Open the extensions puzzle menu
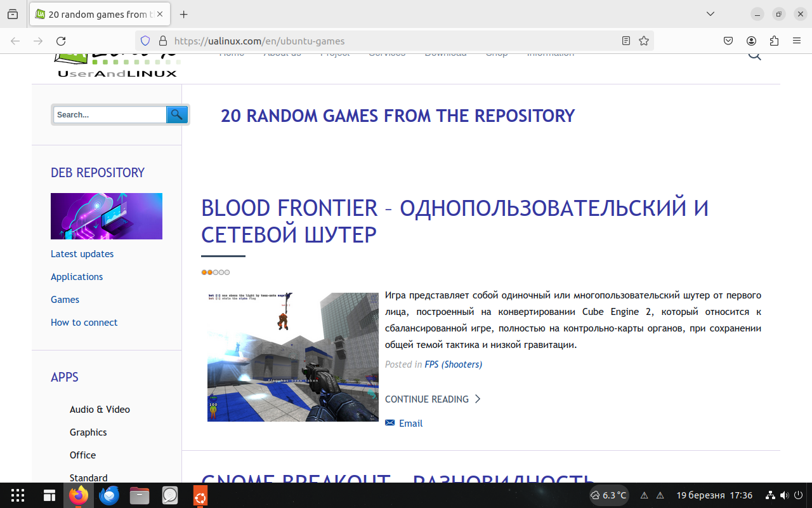 (774, 41)
